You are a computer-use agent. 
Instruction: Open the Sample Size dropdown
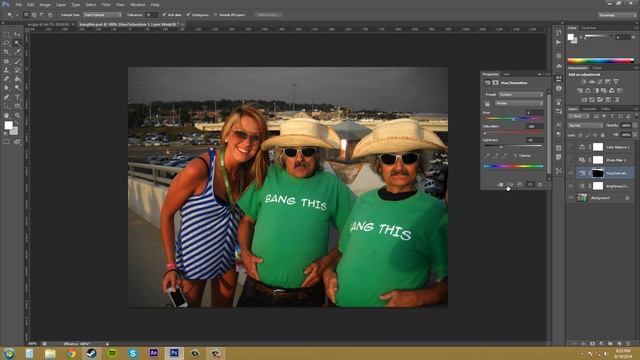coord(102,15)
